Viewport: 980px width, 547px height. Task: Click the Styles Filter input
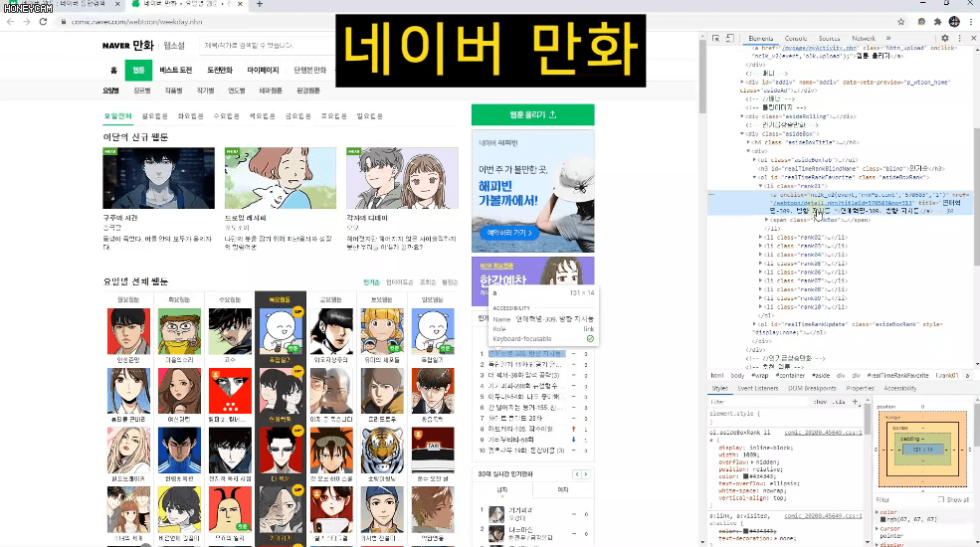click(758, 402)
